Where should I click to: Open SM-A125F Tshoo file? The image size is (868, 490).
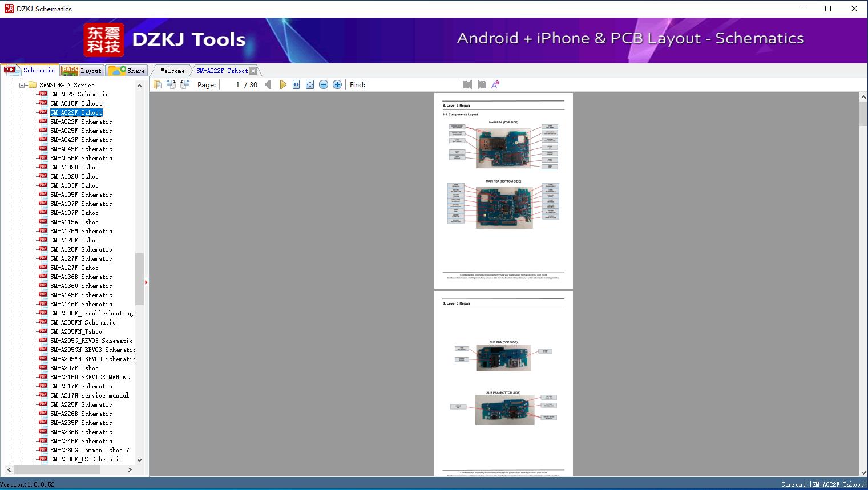point(74,240)
